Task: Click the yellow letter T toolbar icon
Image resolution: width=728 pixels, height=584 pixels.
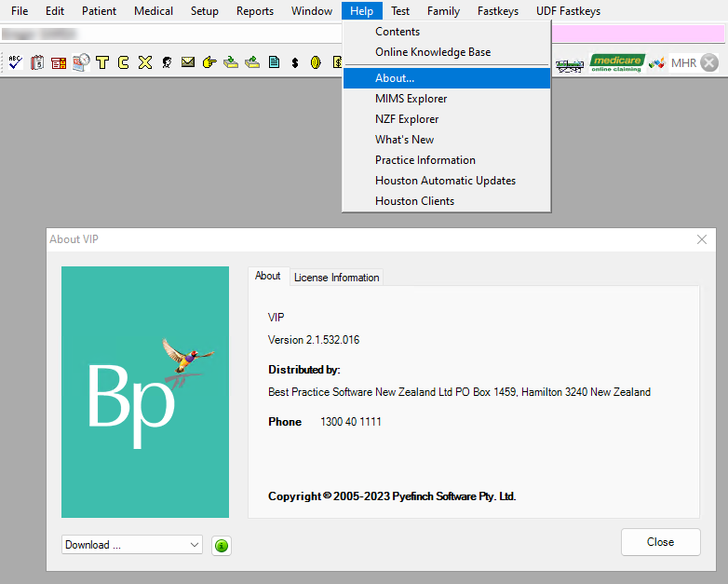Action: coord(102,62)
